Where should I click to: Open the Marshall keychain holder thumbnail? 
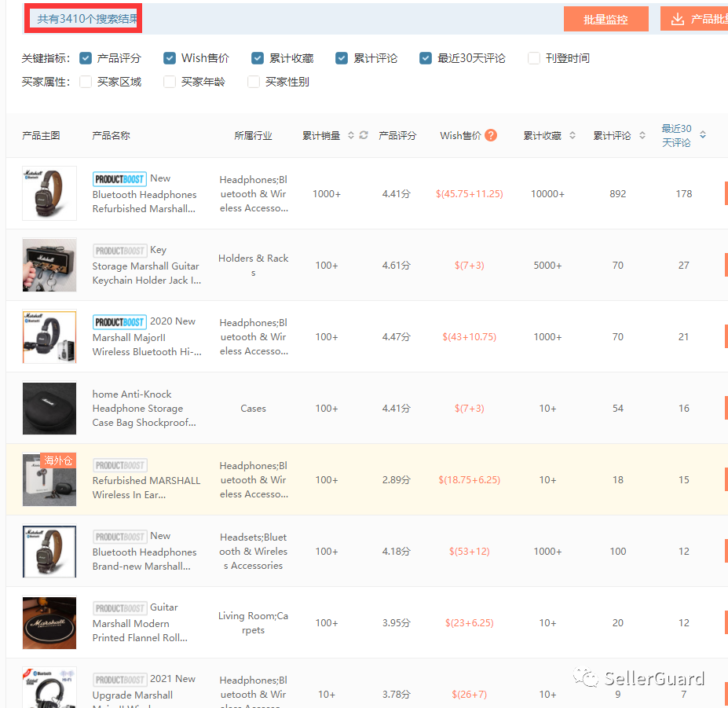click(49, 265)
